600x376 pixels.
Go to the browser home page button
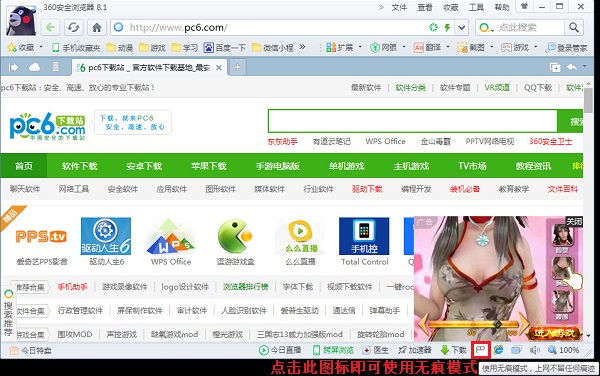97,28
